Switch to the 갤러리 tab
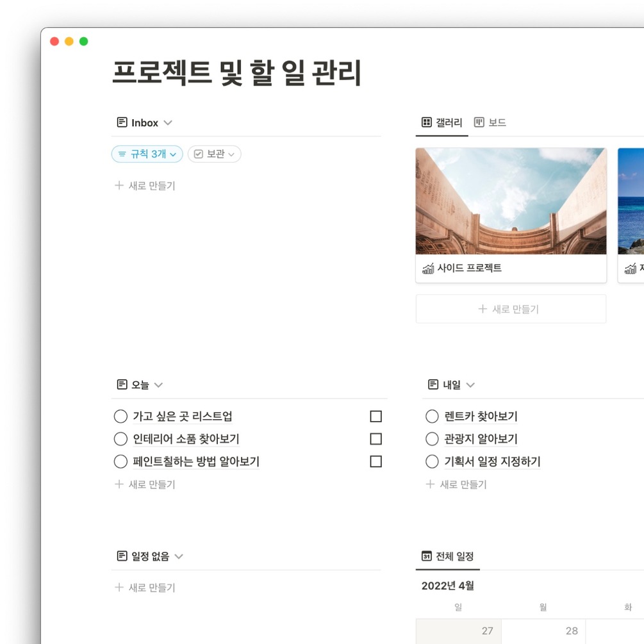This screenshot has width=644, height=644. point(442,122)
